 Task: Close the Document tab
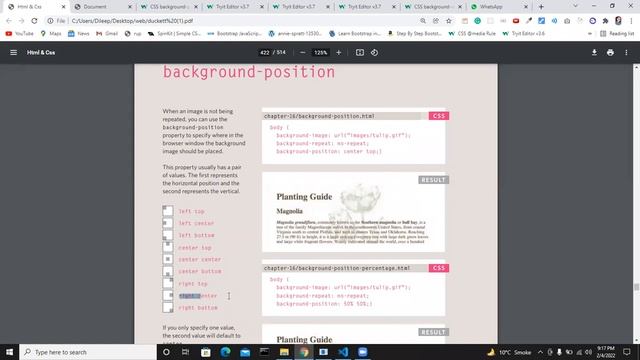point(130,7)
